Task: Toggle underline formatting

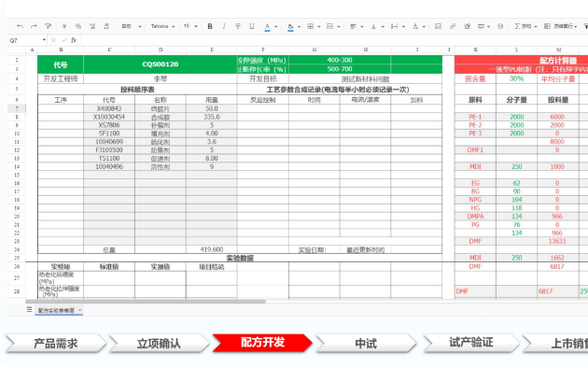Action: pos(252,26)
